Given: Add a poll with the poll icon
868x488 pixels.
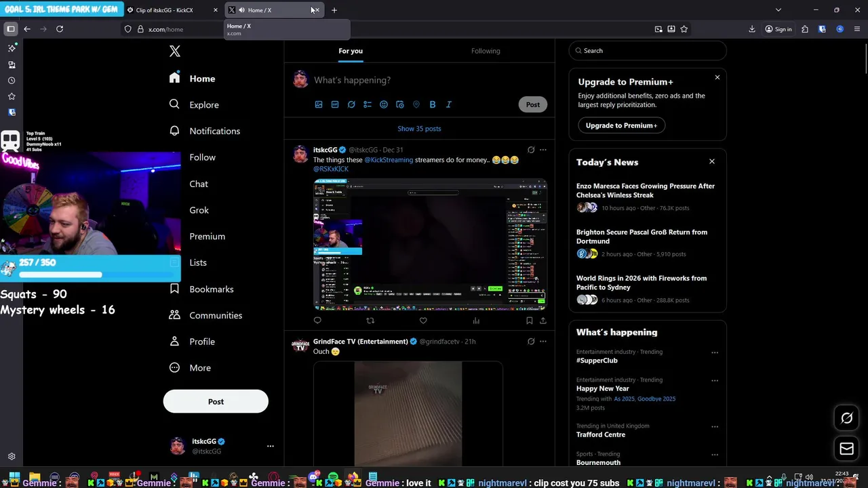Looking at the screenshot, I should [x=368, y=104].
